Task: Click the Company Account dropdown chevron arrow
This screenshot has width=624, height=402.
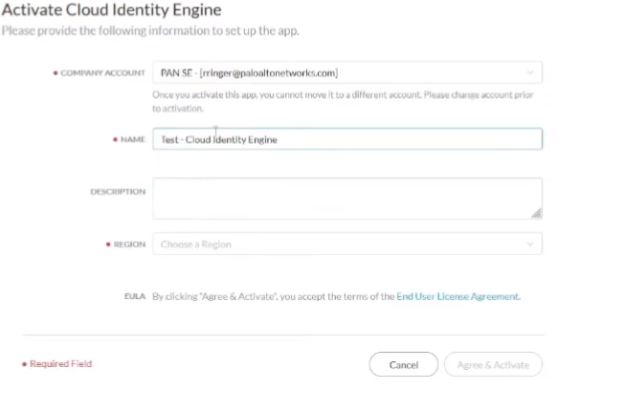Action: click(530, 72)
